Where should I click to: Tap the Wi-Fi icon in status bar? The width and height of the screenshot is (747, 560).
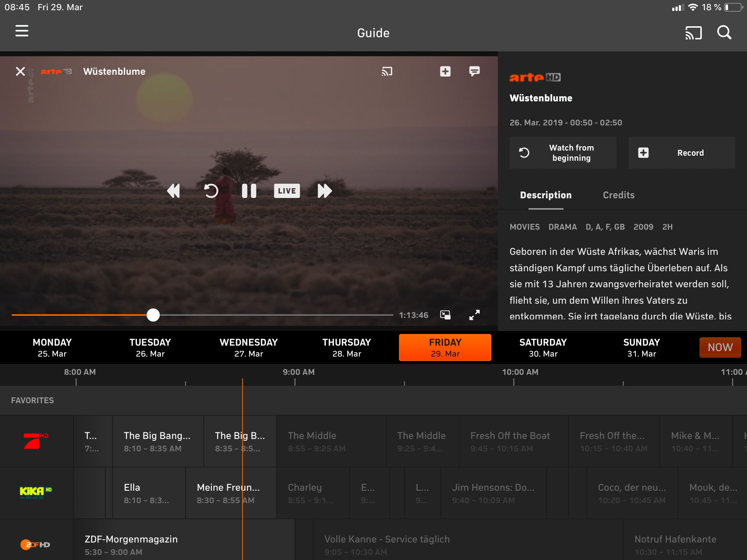693,7
